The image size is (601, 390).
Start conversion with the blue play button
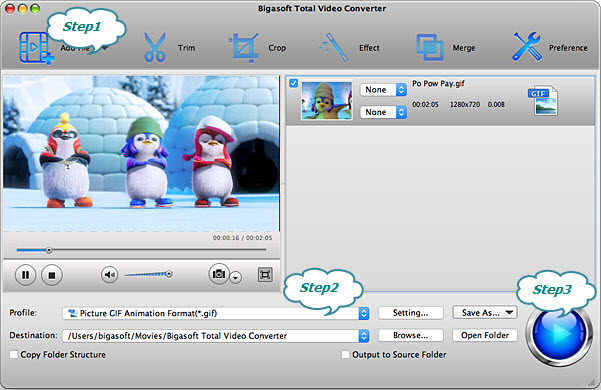coord(558,335)
